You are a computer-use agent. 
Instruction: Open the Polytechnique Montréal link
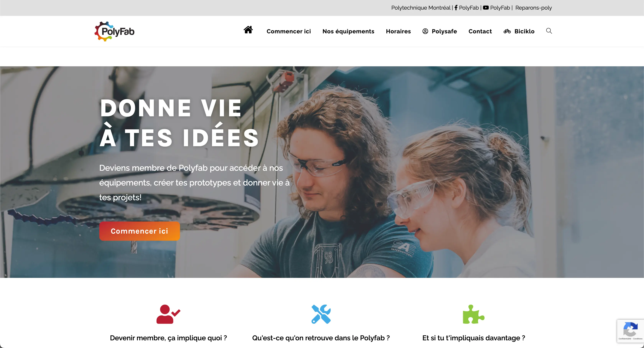[421, 8]
